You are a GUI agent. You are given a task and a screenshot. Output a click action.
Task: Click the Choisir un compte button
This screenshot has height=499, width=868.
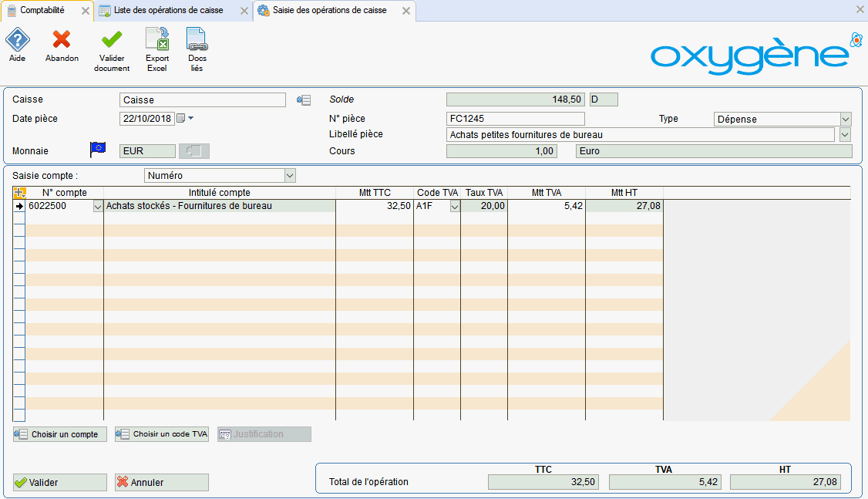click(60, 434)
